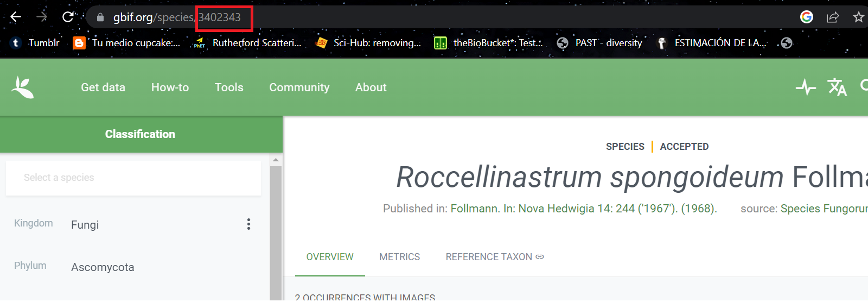Click the share page icon
Viewport: 868px width, 302px height.
click(833, 17)
